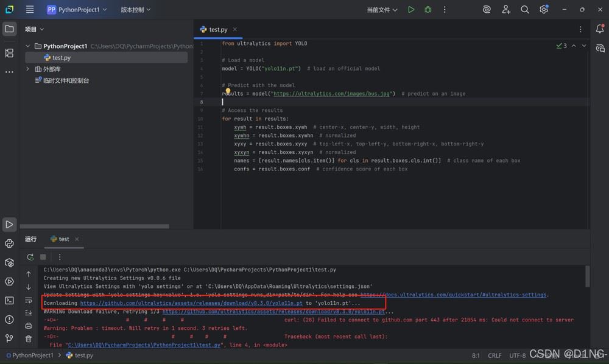Screen dimensions: 609x364
Task: Open IDE settings gear icon
Action: tap(544, 10)
